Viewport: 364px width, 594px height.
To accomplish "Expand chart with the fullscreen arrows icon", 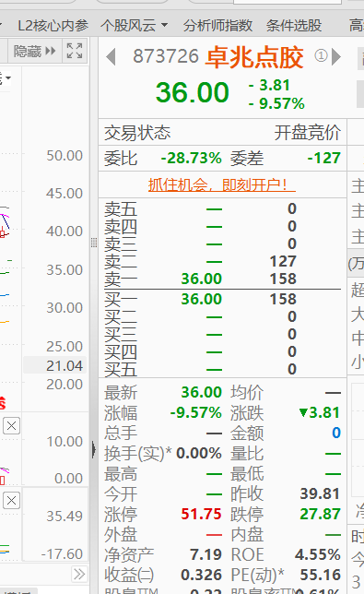I will click(74, 51).
